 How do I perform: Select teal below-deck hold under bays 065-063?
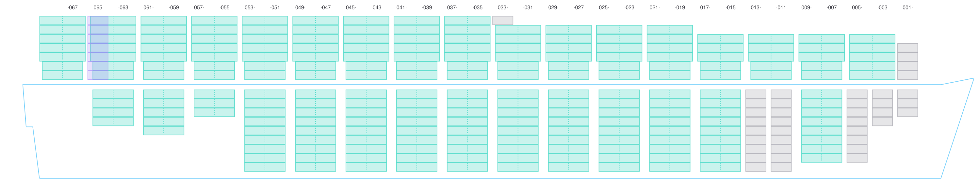pyautogui.click(x=113, y=107)
